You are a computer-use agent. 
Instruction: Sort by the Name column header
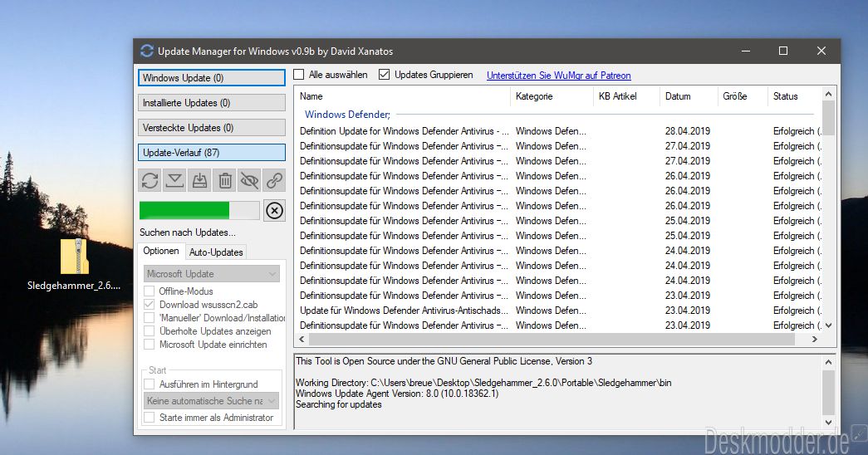(x=402, y=96)
